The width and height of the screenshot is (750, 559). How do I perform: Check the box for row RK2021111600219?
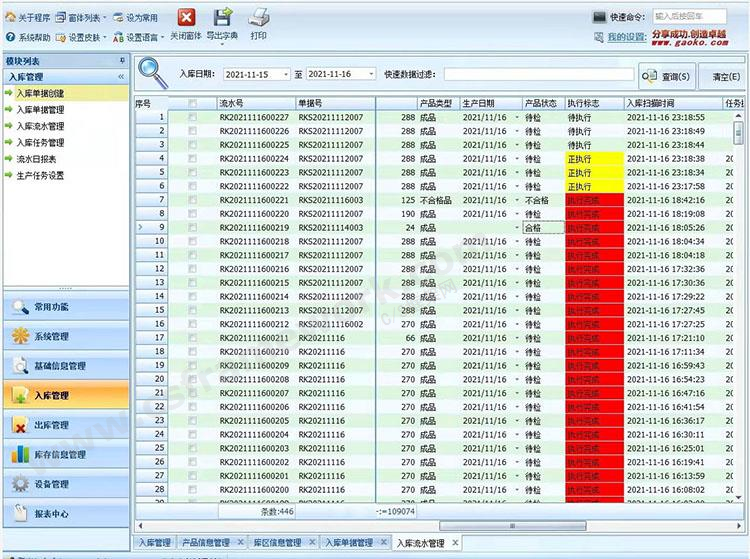tap(192, 228)
